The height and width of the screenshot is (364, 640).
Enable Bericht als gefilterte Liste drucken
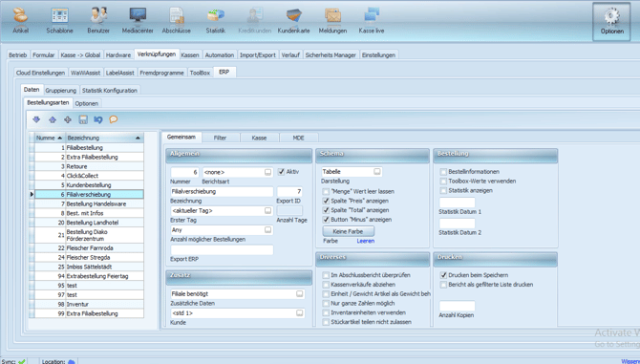443,285
